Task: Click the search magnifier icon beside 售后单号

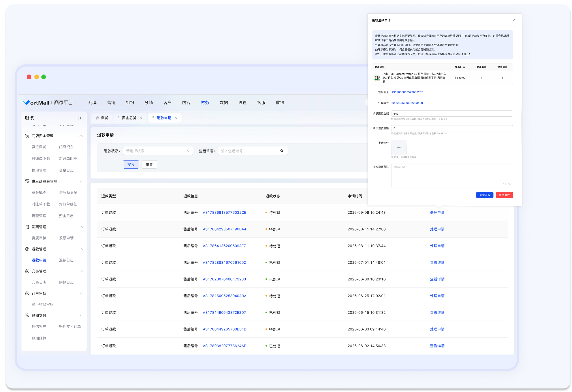Action: click(282, 151)
